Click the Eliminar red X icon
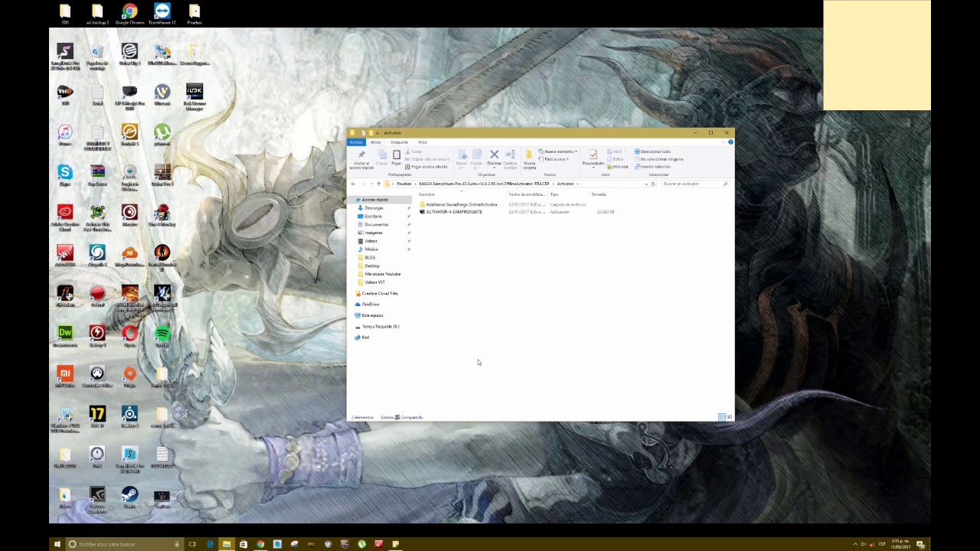 coord(495,154)
